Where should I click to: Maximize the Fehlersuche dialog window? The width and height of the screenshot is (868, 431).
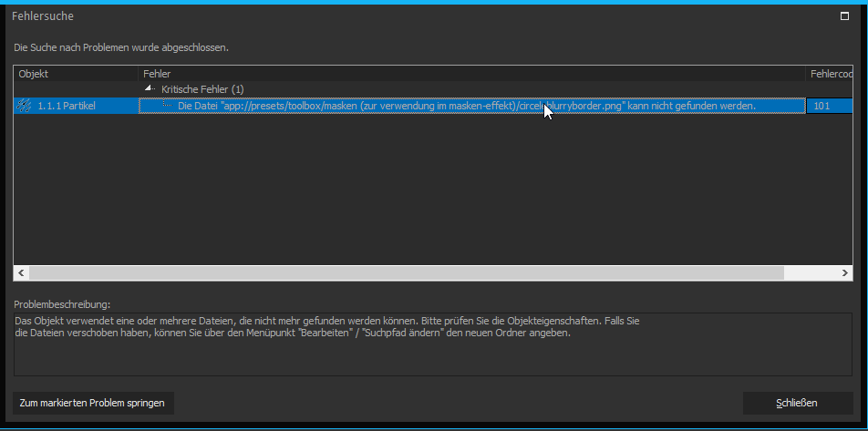(x=844, y=15)
